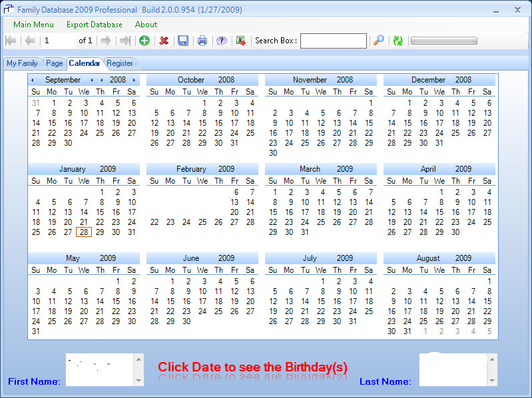Click the August 2009 month header
The width and height of the screenshot is (532, 398).
click(x=439, y=258)
